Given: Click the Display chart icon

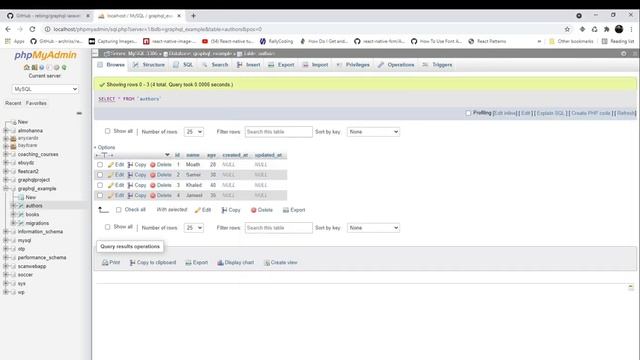Looking at the screenshot, I should pos(220,262).
